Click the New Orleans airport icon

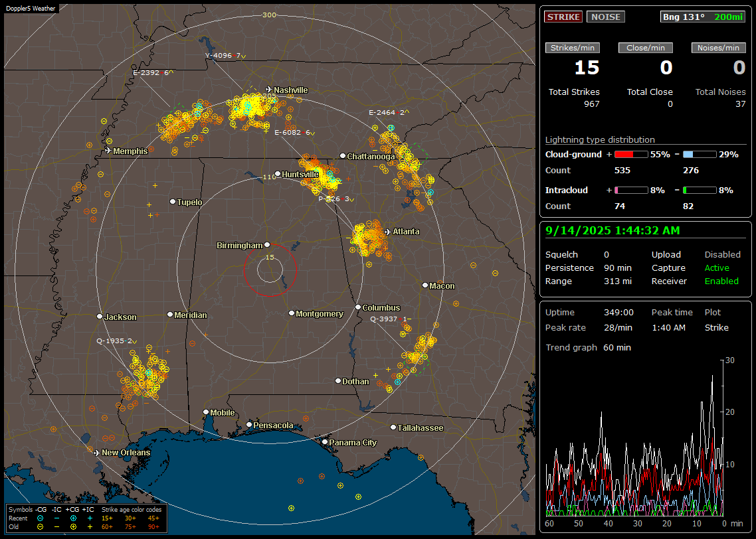[96, 453]
